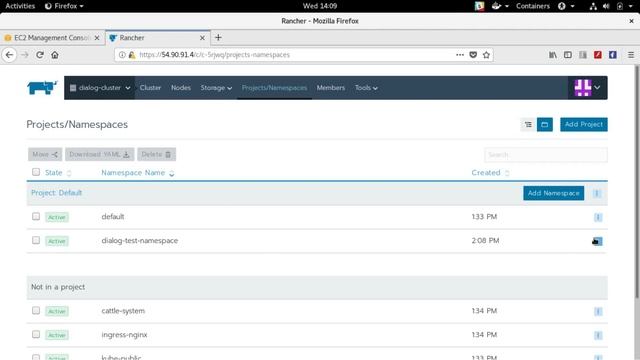Save to Pocket via the address bar icon

coord(473,55)
